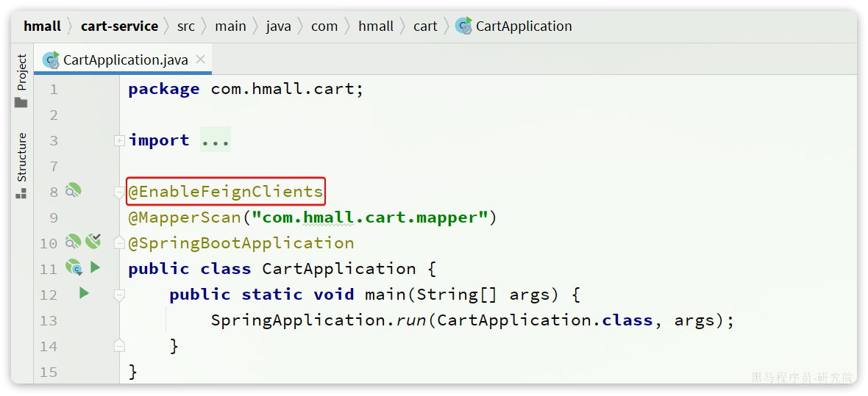The width and height of the screenshot is (868, 396).
Task: Click the first Spring bean icon beside @SpringBootApplication
Action: click(73, 242)
